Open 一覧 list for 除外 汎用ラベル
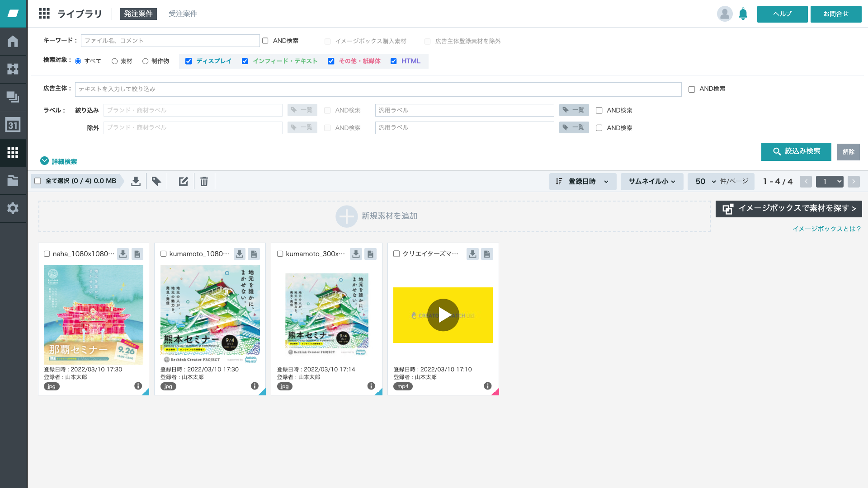The image size is (868, 488). [574, 127]
